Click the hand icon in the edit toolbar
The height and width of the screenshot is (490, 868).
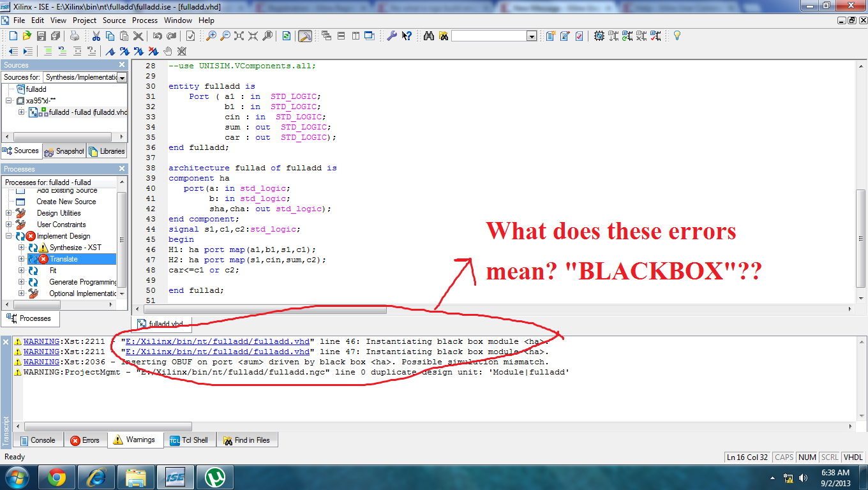[x=168, y=51]
